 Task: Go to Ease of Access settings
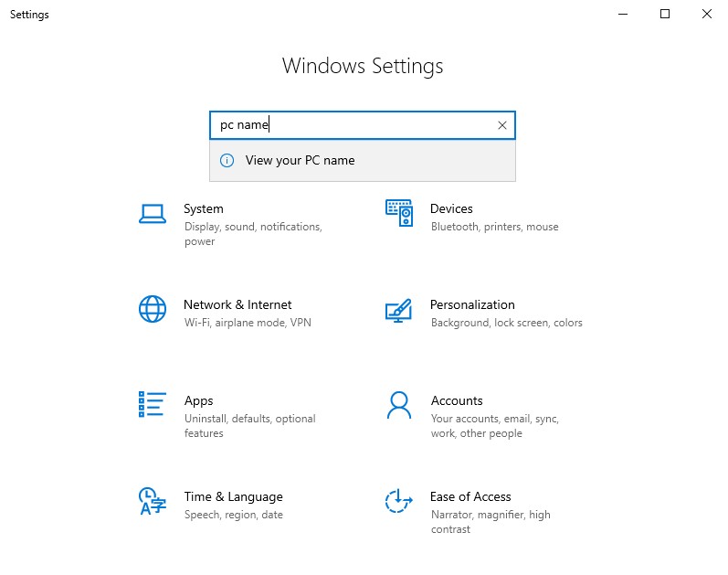pos(470,496)
